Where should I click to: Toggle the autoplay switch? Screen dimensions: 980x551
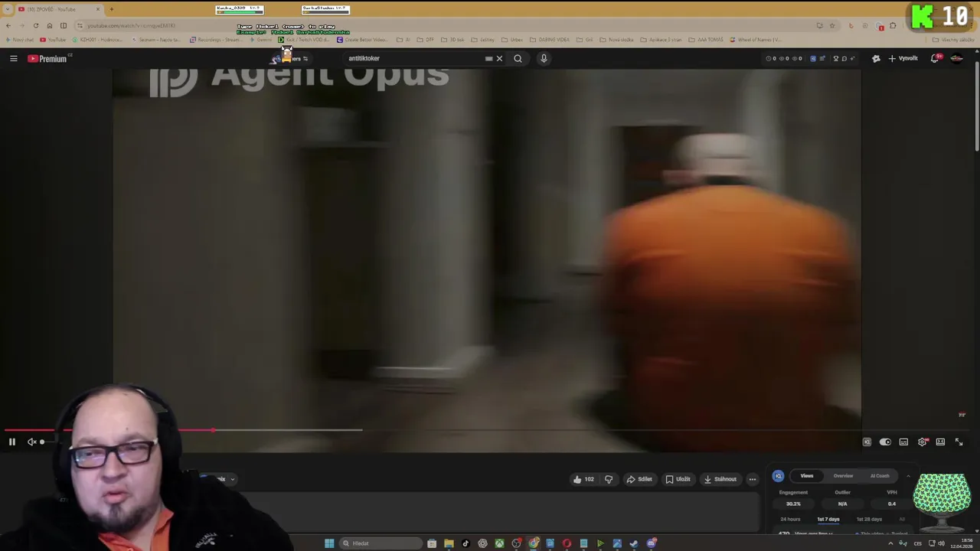[x=885, y=442]
